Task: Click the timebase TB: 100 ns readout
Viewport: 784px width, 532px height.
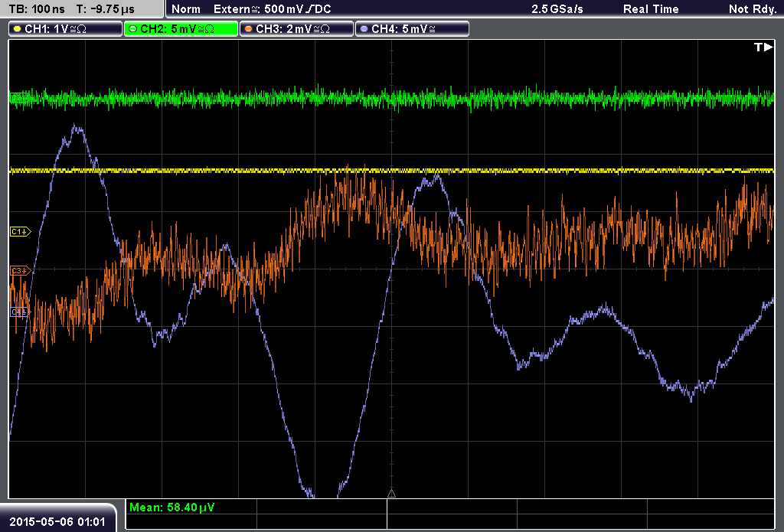Action: [x=37, y=9]
